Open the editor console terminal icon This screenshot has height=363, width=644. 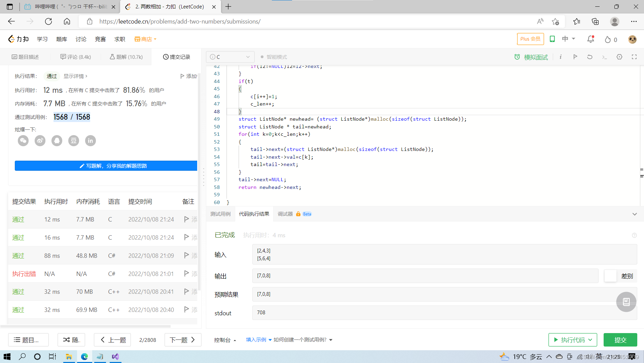point(605,57)
